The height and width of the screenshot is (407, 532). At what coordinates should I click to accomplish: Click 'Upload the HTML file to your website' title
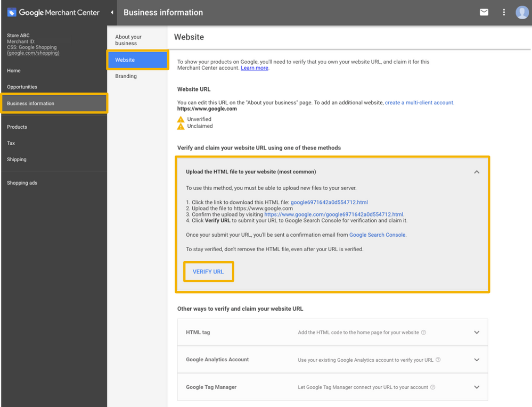251,172
